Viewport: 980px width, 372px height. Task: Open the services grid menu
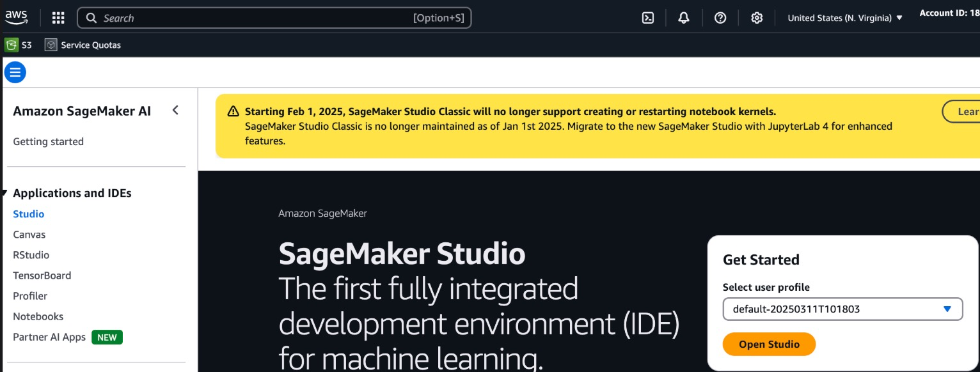tap(58, 18)
